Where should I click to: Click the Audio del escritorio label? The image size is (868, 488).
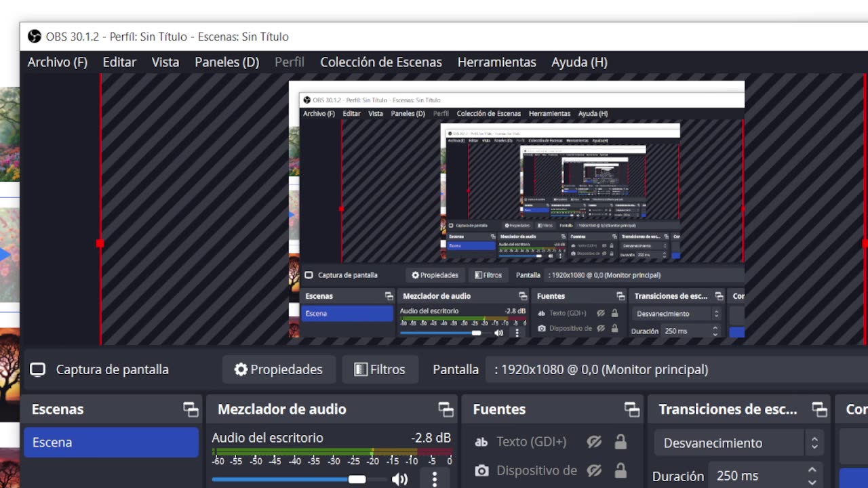(267, 438)
